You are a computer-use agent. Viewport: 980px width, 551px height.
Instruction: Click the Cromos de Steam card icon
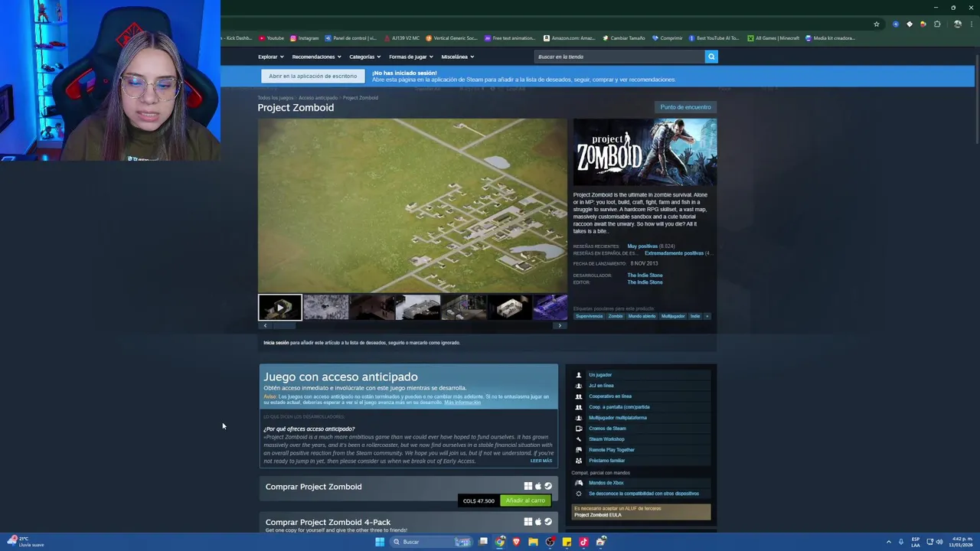579,429
